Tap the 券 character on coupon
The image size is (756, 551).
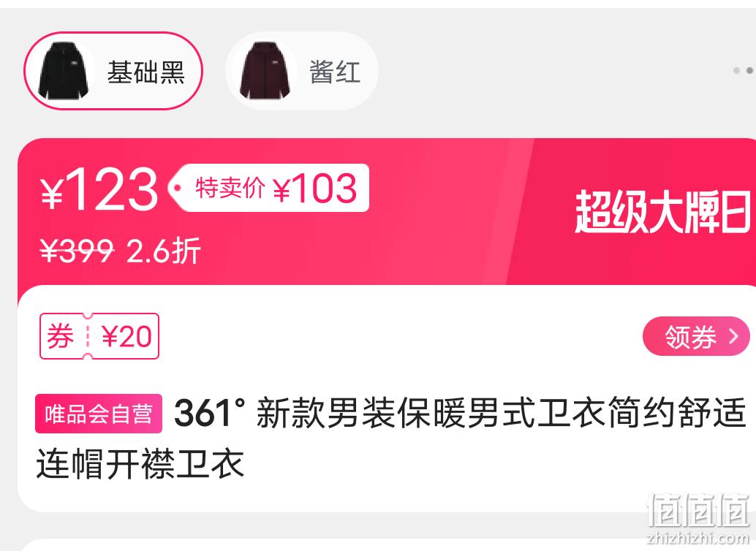click(60, 336)
